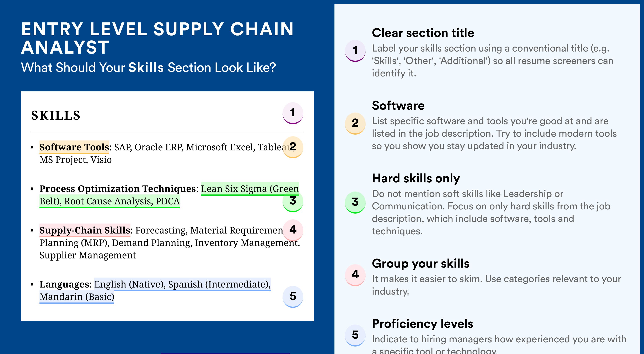Click badge 3 next to Hard skills only
644x354 pixels.
coord(355,202)
